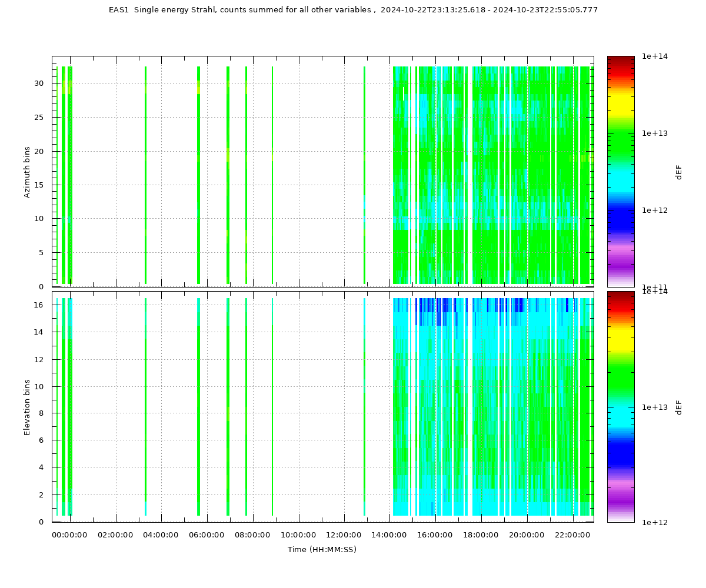
Task: Click the lower panel colorbar
Action: click(621, 407)
